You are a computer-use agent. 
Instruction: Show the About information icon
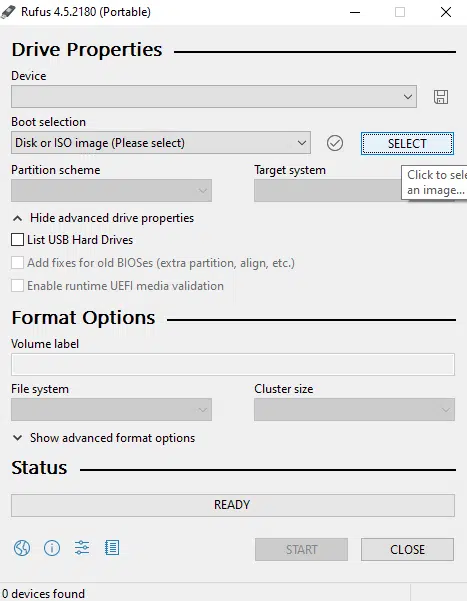pos(52,548)
